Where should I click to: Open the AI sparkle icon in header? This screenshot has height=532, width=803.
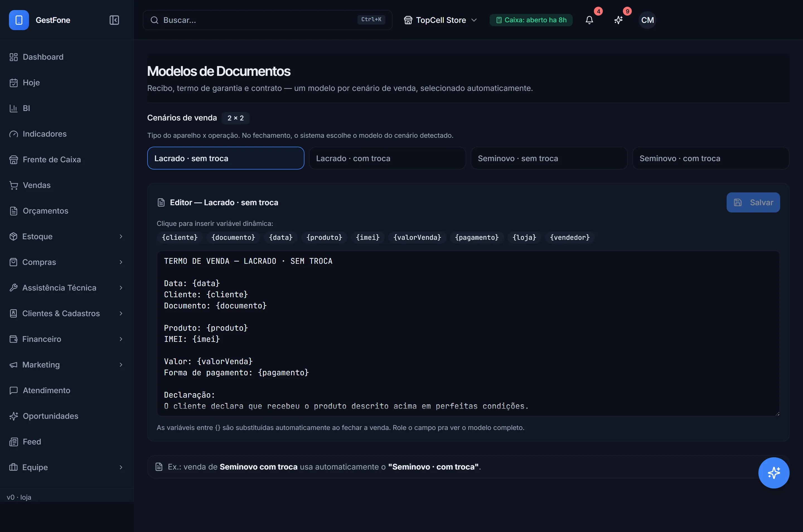pyautogui.click(x=618, y=20)
